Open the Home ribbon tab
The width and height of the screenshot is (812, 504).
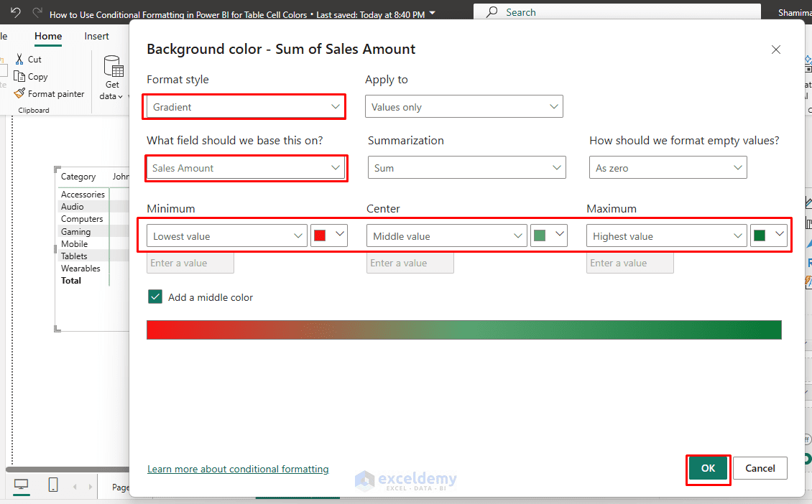point(48,36)
